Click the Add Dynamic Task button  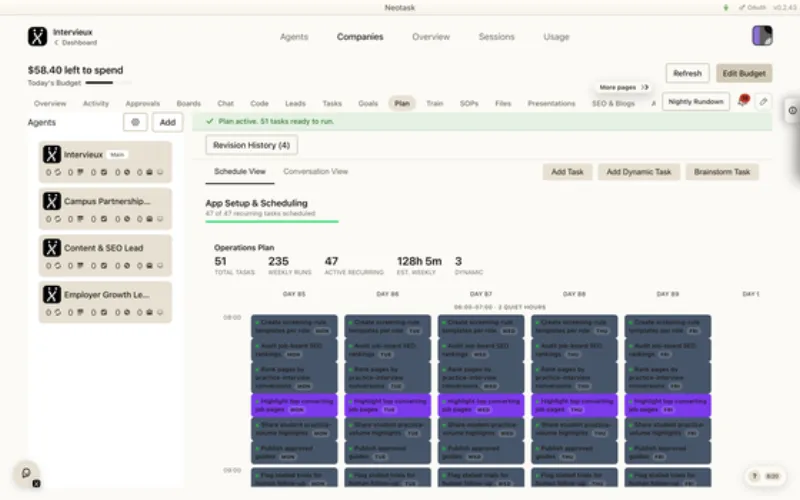point(639,172)
